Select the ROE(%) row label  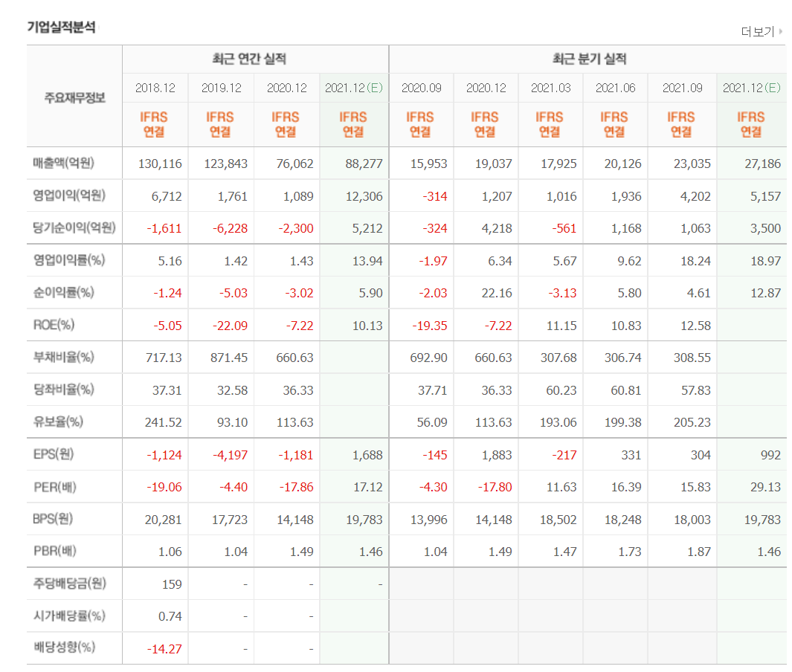pos(54,325)
